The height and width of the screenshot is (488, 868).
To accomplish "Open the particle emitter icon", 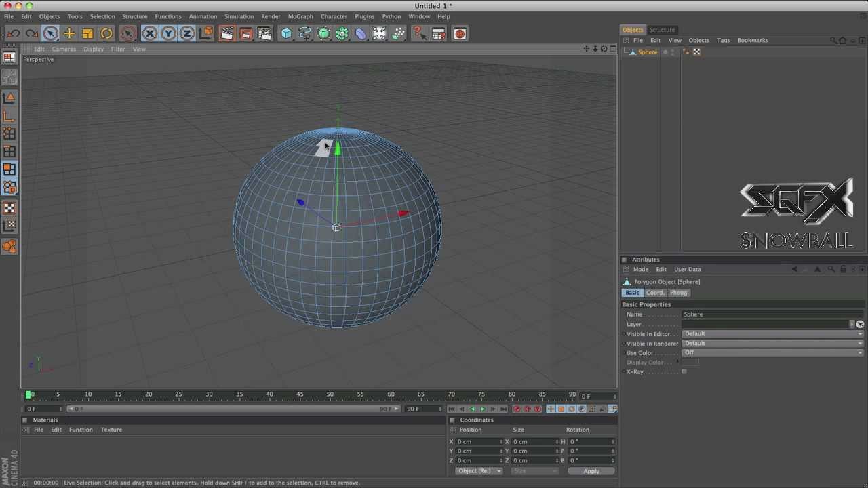I will (x=398, y=33).
